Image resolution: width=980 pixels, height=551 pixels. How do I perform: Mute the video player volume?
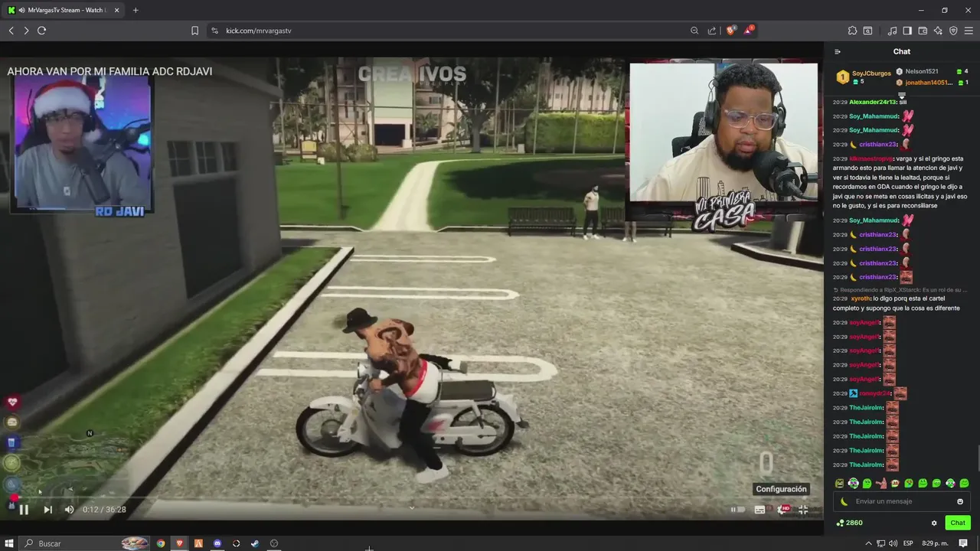pyautogui.click(x=69, y=510)
